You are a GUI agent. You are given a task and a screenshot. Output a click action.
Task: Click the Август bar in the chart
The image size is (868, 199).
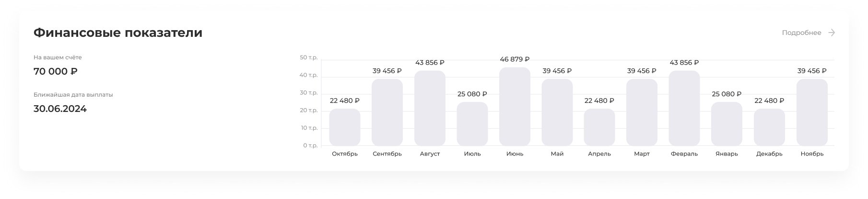(x=430, y=109)
